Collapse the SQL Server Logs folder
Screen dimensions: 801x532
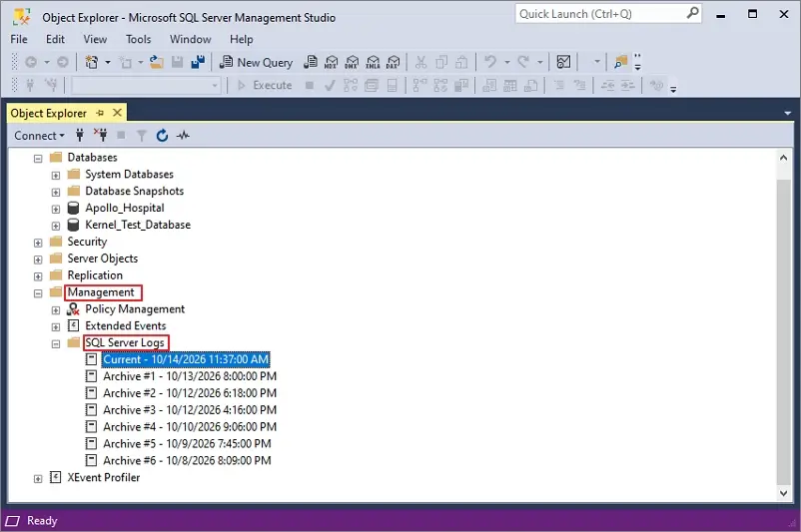56,343
